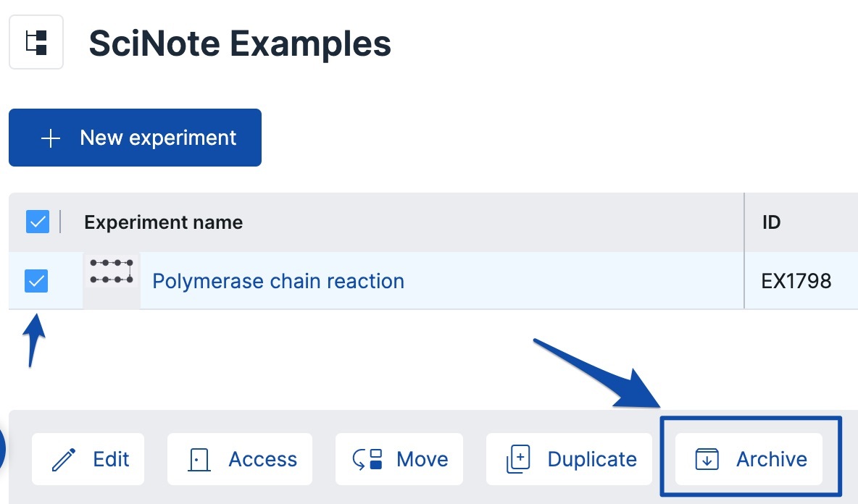The height and width of the screenshot is (504, 858).
Task: Sort by the ID column header
Action: (x=771, y=222)
